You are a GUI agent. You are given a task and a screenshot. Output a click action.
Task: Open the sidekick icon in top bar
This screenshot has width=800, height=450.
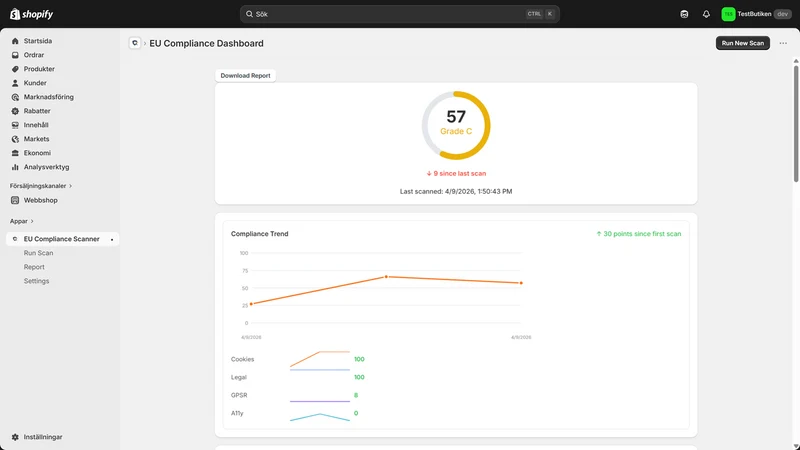coord(684,14)
